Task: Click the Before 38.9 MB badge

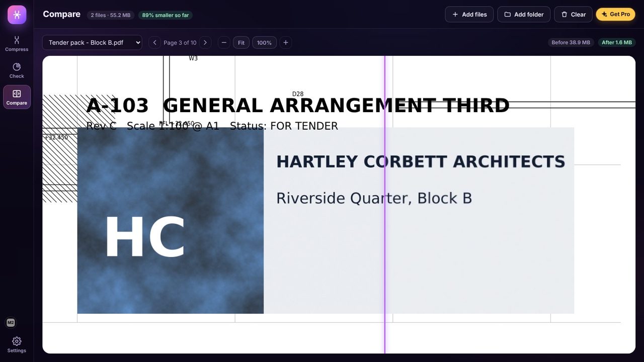Action: [571, 43]
